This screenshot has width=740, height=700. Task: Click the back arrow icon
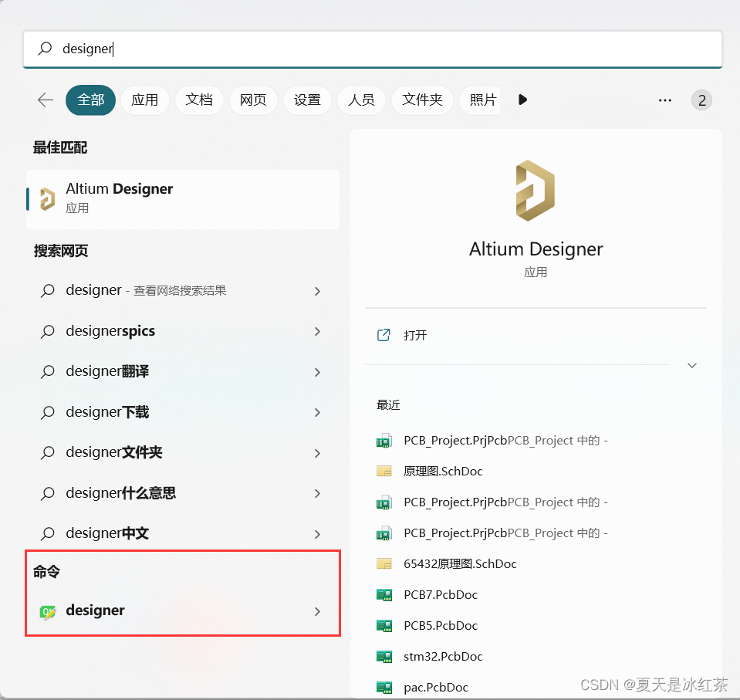46,100
